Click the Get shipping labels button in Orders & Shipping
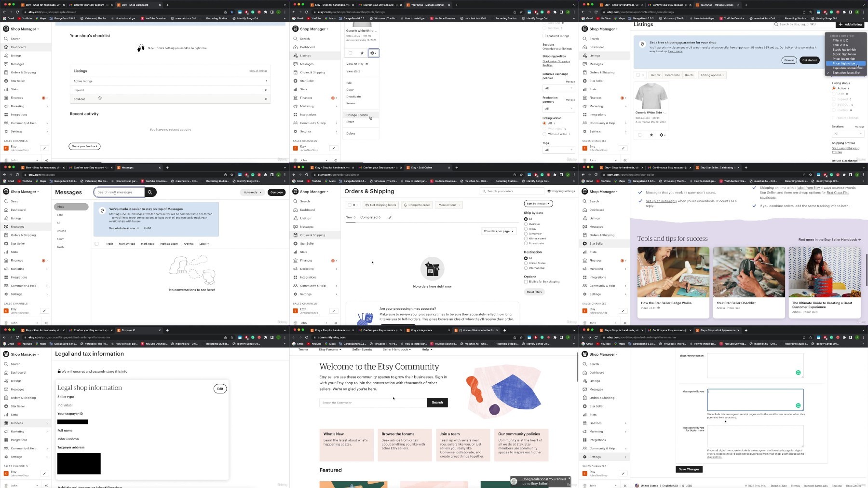The image size is (868, 488). pos(380,205)
